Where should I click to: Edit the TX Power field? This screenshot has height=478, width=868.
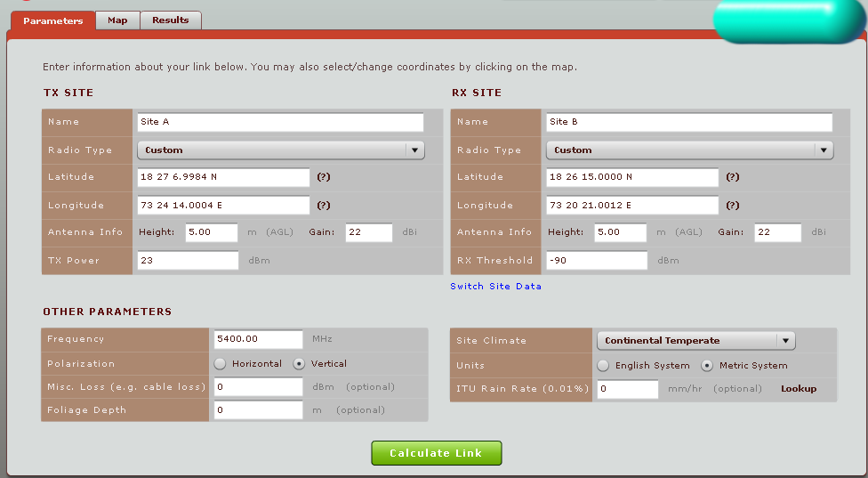[x=189, y=260]
